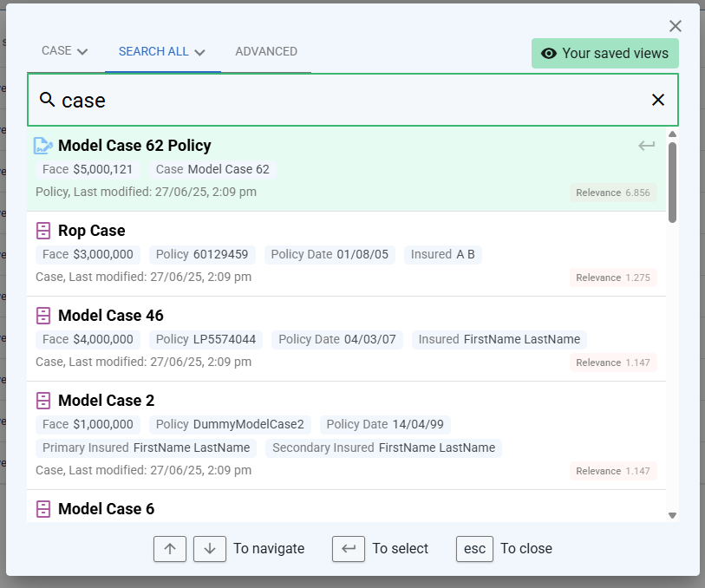705x588 pixels.
Task: Click the case icon next to Model Case 46
Action: [x=43, y=316]
